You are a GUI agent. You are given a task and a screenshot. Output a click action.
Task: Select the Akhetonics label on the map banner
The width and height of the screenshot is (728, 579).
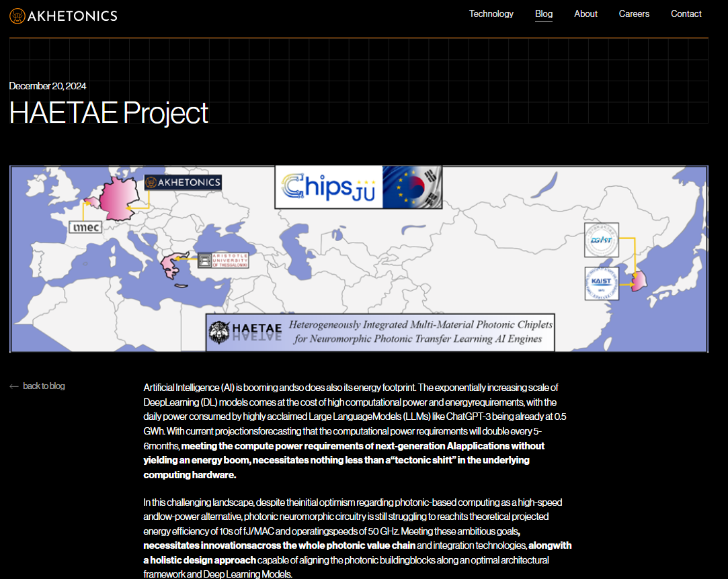pos(183,183)
